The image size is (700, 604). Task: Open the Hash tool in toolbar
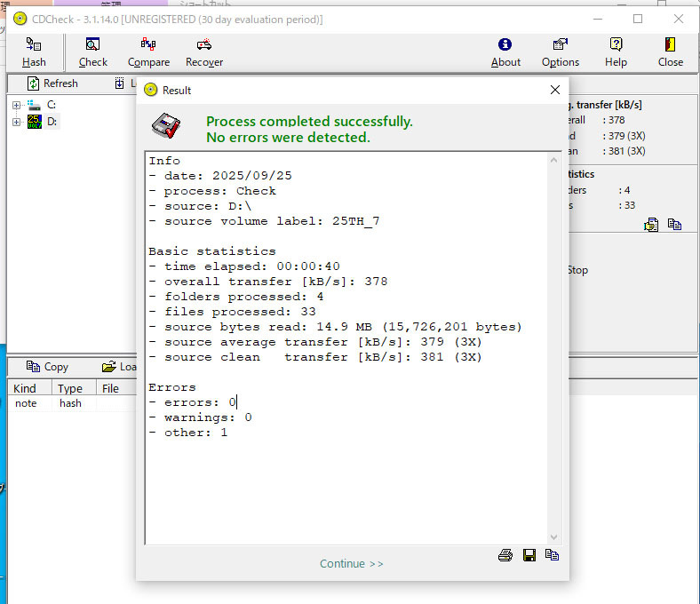[x=34, y=52]
